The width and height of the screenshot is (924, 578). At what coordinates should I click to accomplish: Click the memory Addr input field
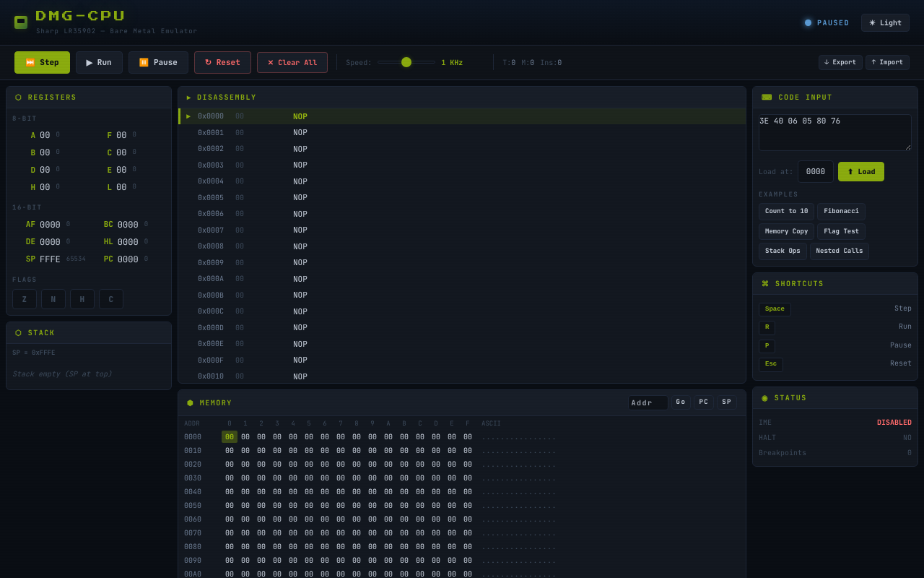pos(648,402)
